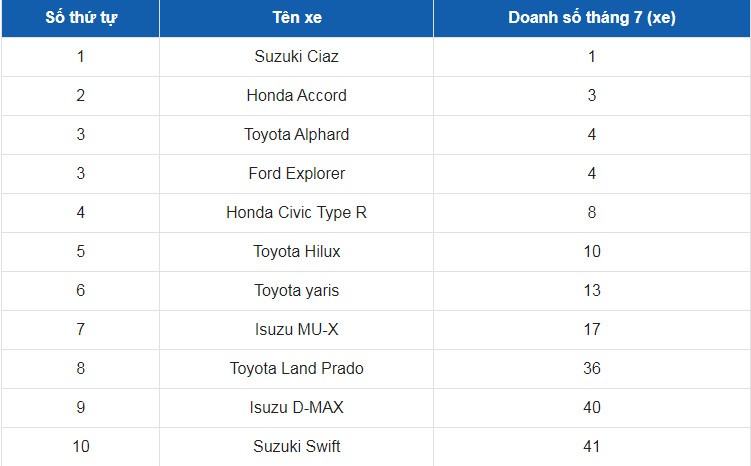
Task: Select the Suzuki Swift name cell
Action: (296, 446)
